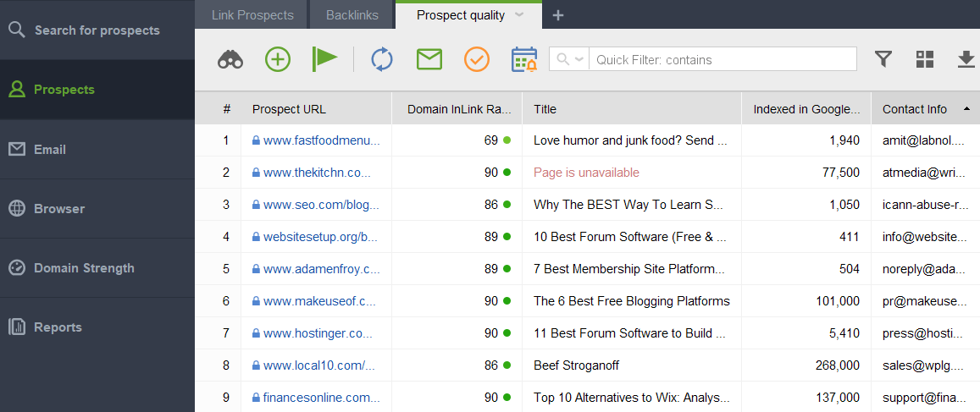Click the 69 InLink Rank value
The image size is (980, 412).
click(490, 140)
